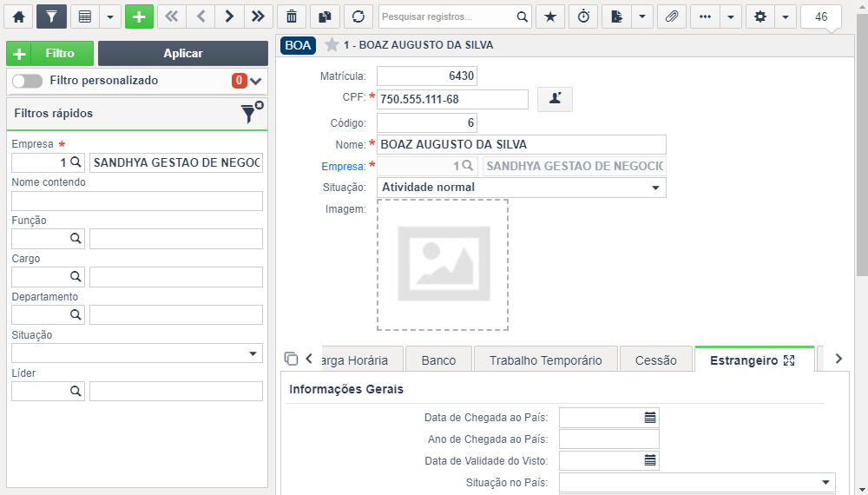Click the CPF person lookup button

click(555, 99)
